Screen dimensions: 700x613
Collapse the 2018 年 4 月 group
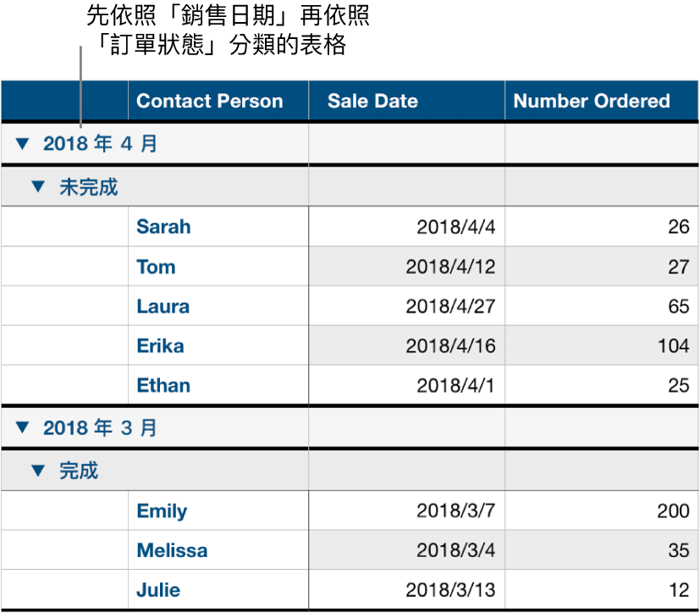[x=22, y=143]
